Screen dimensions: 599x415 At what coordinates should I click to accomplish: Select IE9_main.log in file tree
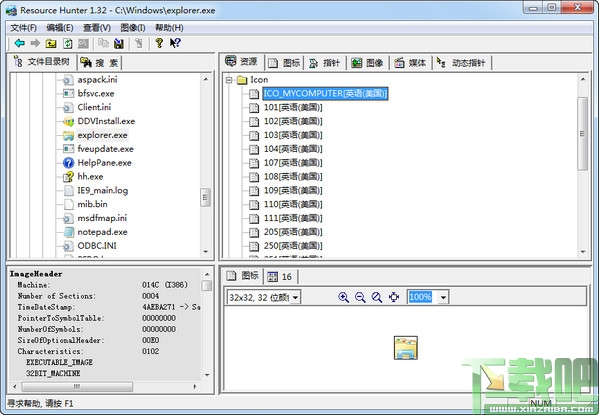click(x=103, y=190)
